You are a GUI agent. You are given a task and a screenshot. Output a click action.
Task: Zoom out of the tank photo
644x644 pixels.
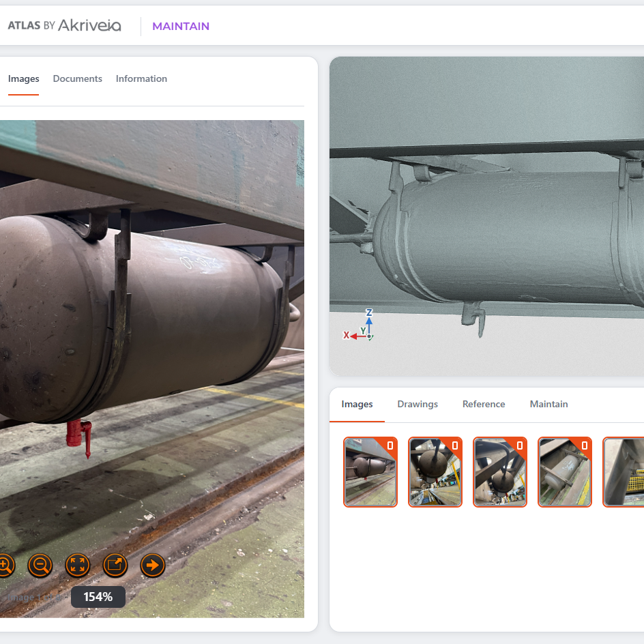point(40,565)
